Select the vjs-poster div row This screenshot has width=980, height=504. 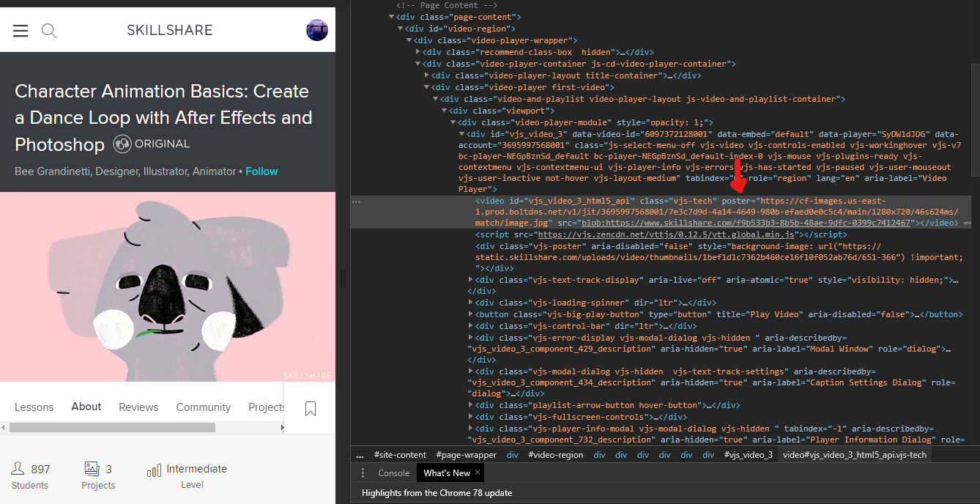click(661, 257)
